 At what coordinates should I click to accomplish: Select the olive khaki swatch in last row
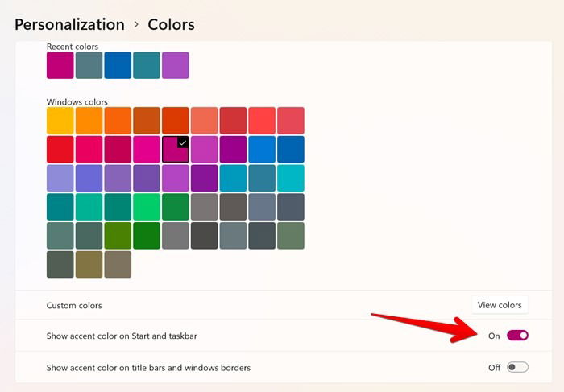click(89, 265)
